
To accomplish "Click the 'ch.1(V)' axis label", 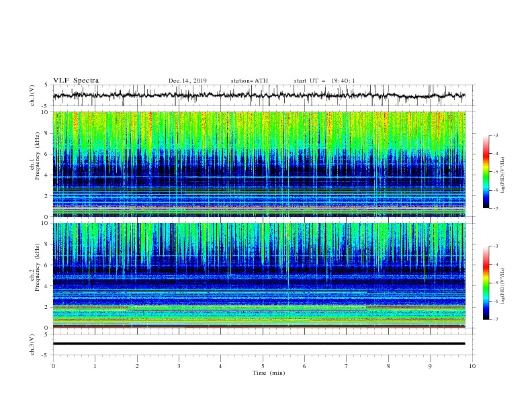I will (x=32, y=95).
